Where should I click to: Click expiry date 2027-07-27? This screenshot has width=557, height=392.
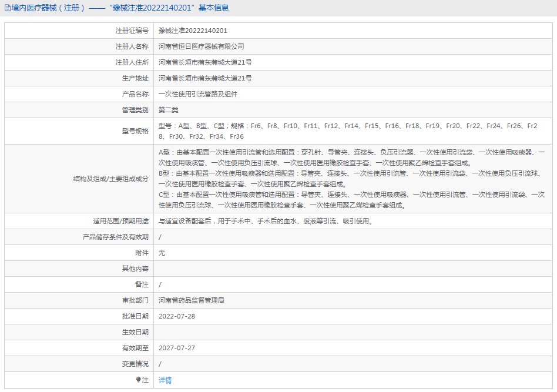(x=176, y=348)
